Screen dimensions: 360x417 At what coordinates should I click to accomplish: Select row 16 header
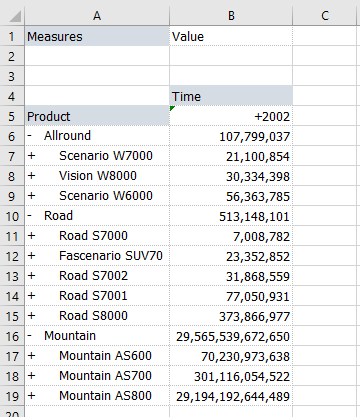coord(12,336)
